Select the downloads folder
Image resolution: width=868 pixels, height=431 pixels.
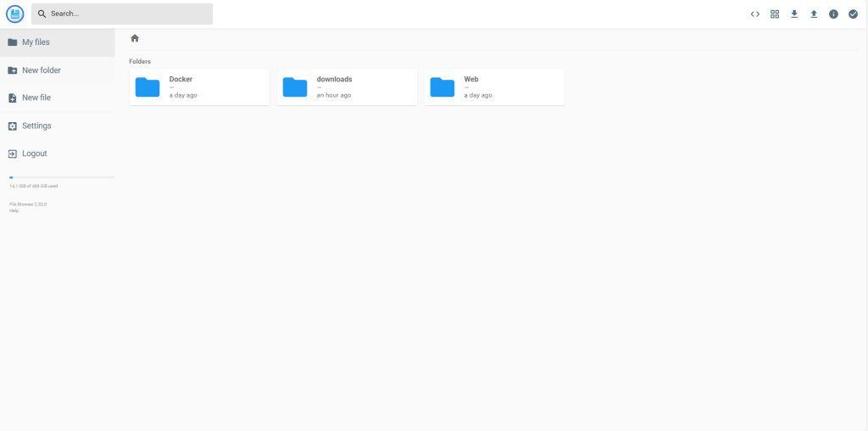tap(347, 87)
